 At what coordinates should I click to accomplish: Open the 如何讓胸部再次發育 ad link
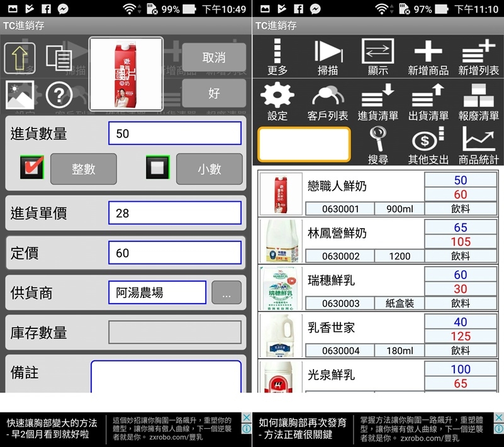(x=303, y=428)
